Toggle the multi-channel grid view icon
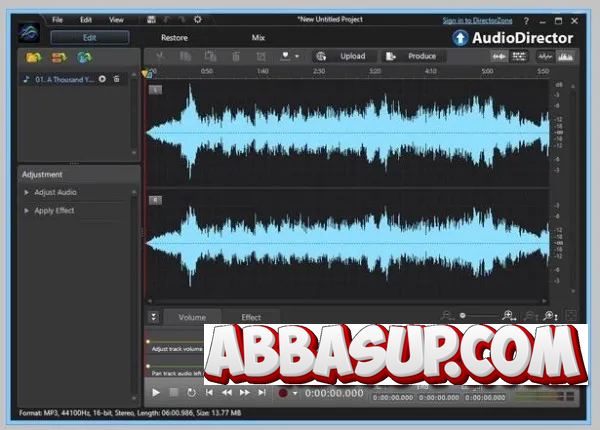Viewport: 600px width, 430px height. [519, 57]
